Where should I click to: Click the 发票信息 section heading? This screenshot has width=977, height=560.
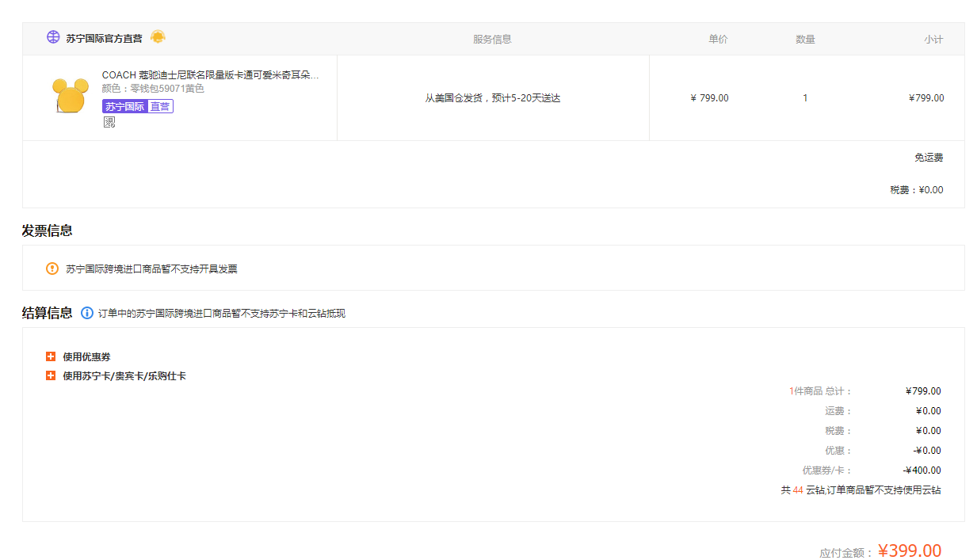48,230
